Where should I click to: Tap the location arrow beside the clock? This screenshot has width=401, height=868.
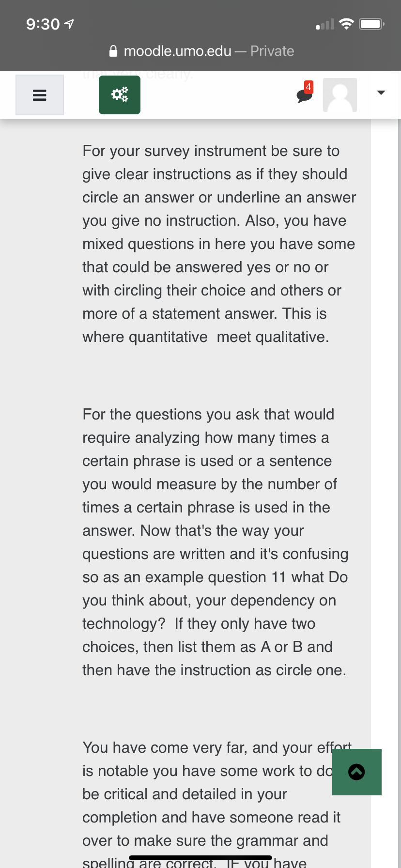(69, 24)
